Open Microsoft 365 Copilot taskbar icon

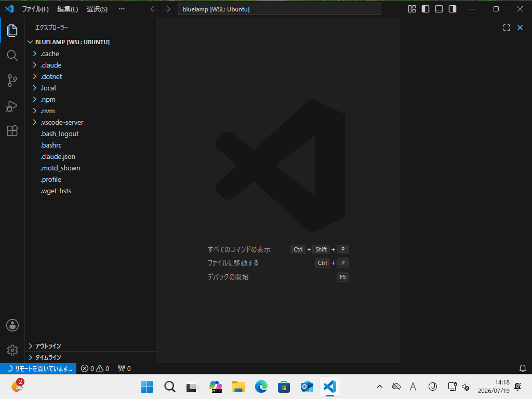(216, 387)
